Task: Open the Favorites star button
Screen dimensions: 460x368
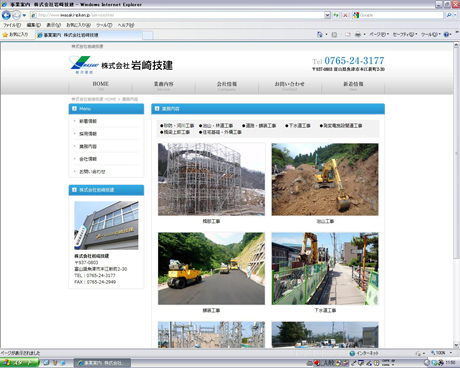Action: click(16, 34)
